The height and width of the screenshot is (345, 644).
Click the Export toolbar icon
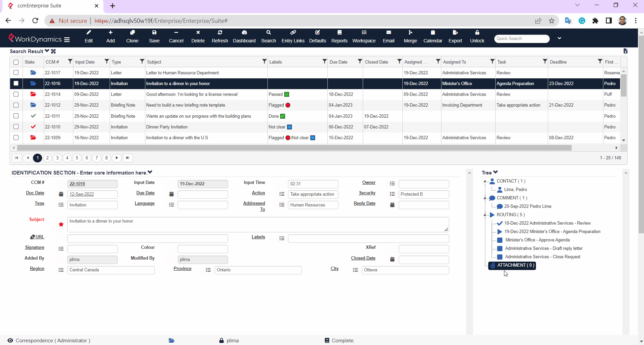coord(455,37)
